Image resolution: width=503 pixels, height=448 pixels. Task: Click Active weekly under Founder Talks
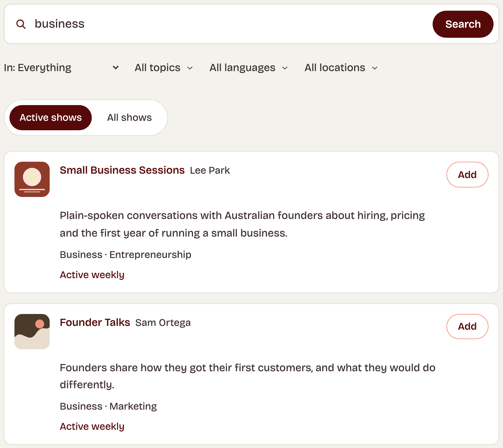(x=92, y=427)
